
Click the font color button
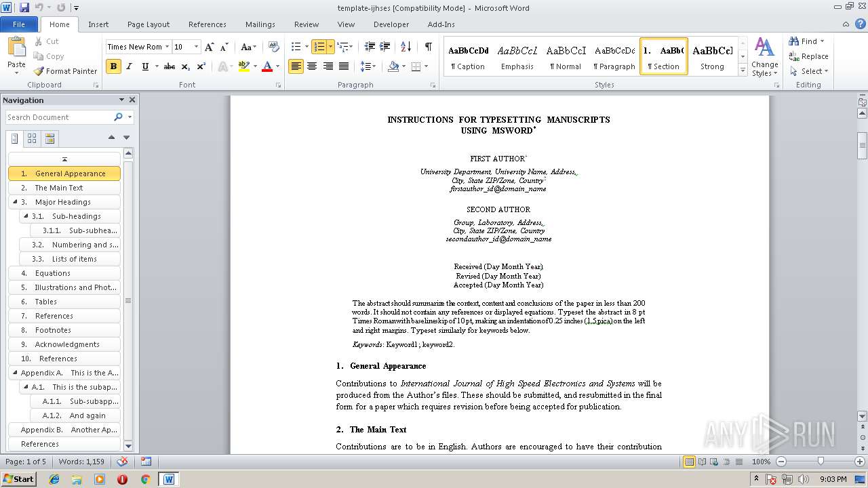267,66
